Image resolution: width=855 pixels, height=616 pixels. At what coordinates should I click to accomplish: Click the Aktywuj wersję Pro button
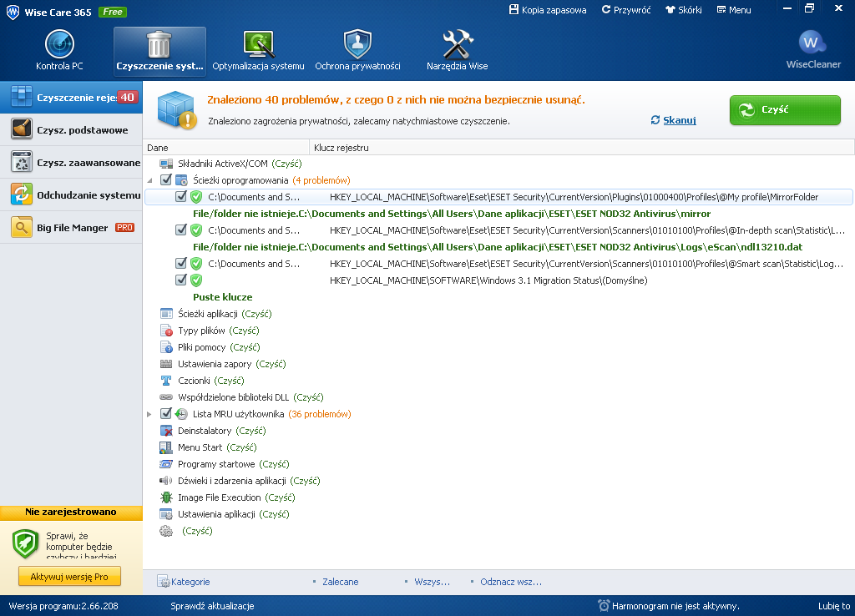point(70,576)
